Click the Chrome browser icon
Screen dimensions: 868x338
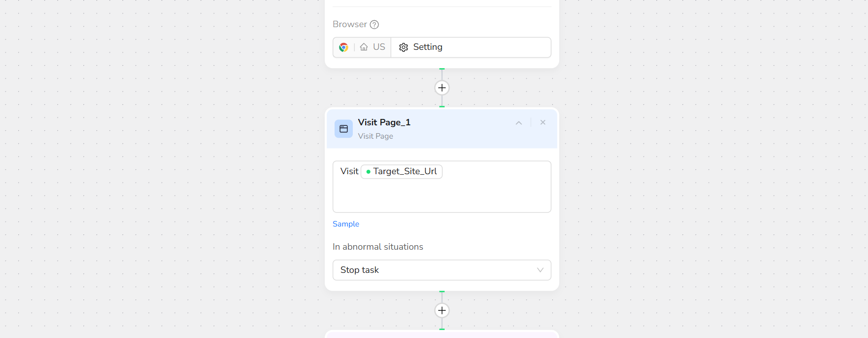coord(344,47)
